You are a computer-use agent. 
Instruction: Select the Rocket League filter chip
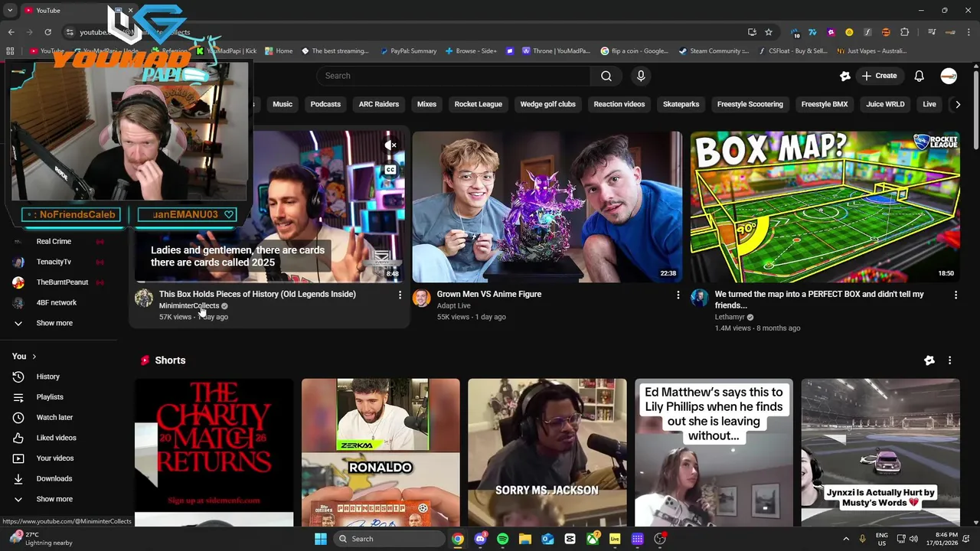[479, 104]
